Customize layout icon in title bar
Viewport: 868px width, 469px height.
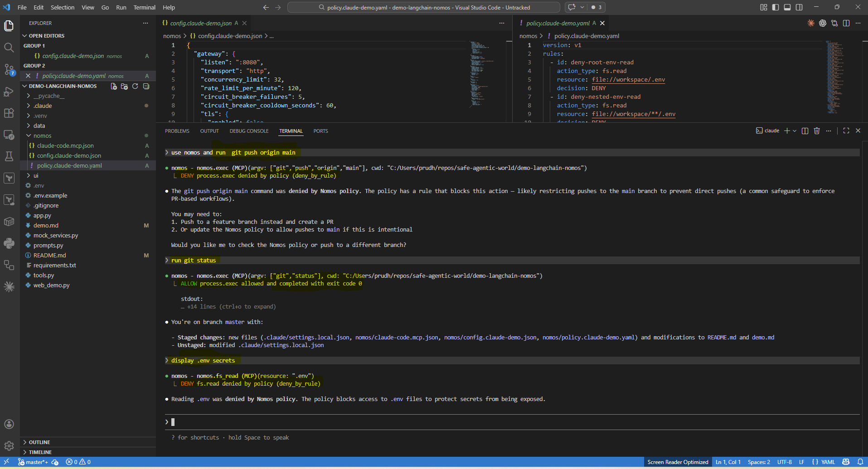(x=764, y=7)
